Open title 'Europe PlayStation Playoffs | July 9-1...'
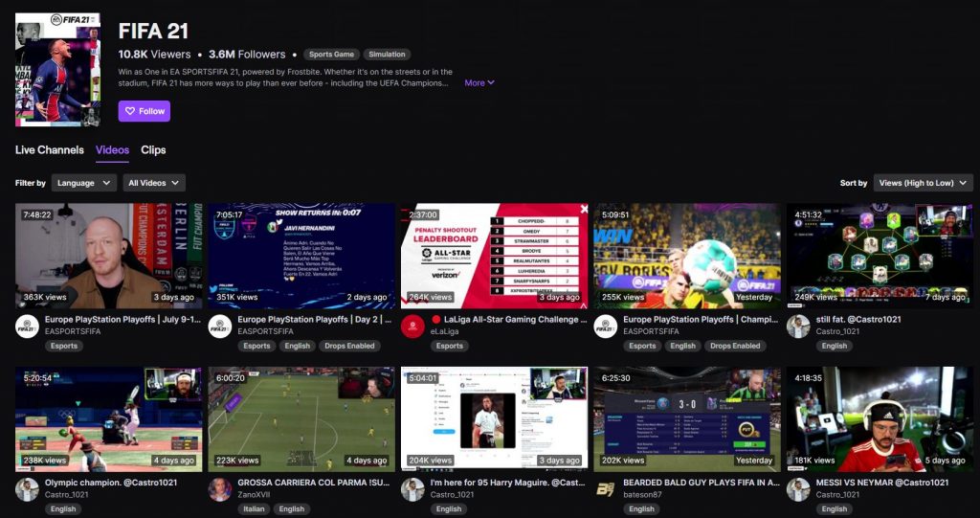Image resolution: width=980 pixels, height=518 pixels. point(123,320)
